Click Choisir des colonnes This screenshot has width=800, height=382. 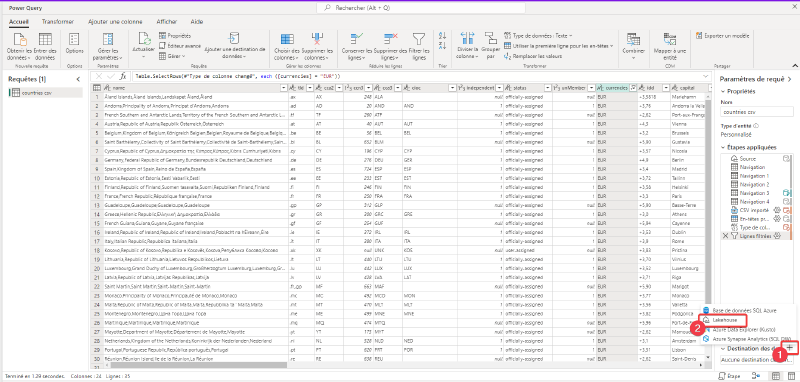[x=287, y=47]
